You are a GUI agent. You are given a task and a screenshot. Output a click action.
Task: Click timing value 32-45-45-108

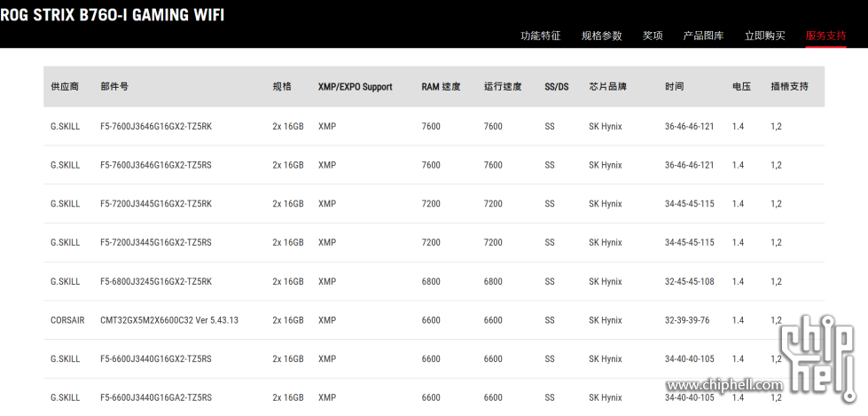689,281
